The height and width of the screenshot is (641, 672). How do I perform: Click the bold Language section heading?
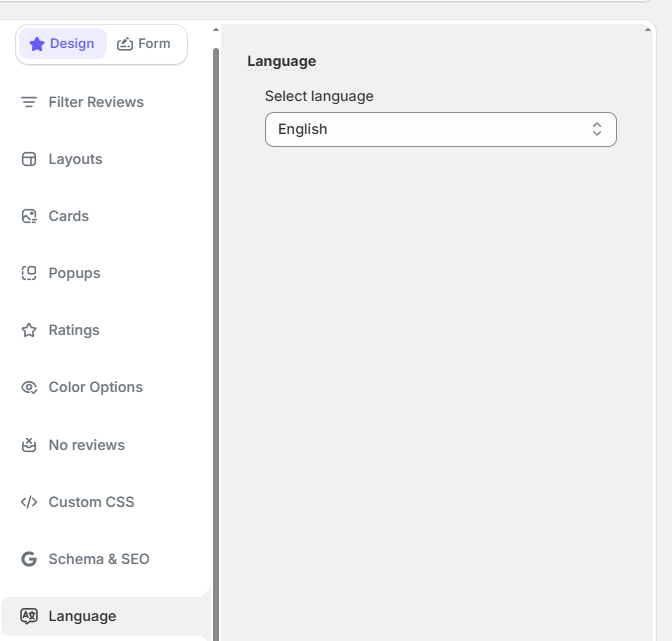click(x=281, y=61)
